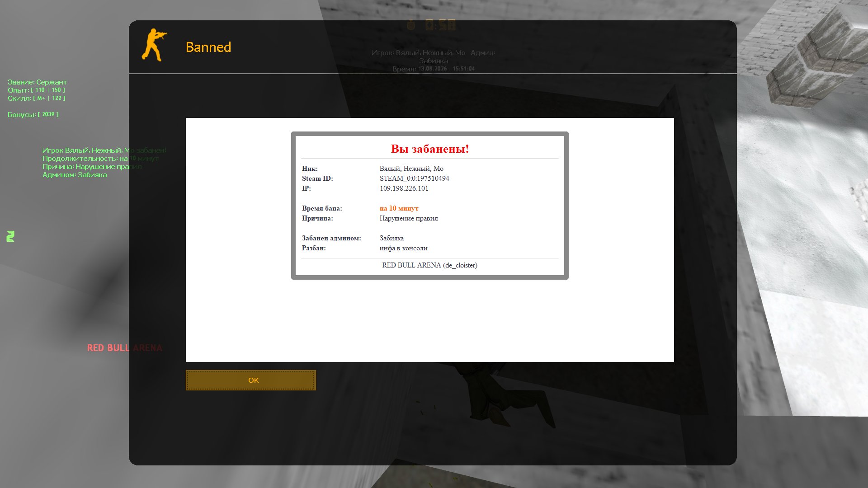Click the OK button to dismiss the ban dialog

pos(250,380)
